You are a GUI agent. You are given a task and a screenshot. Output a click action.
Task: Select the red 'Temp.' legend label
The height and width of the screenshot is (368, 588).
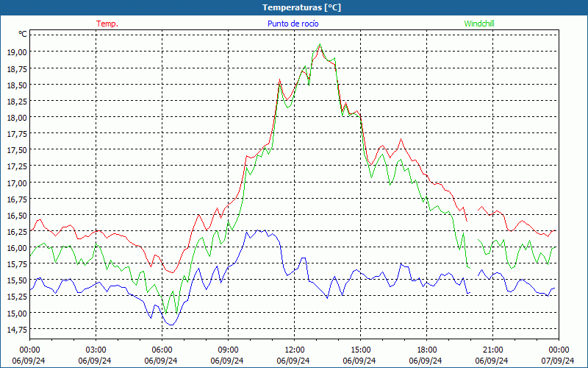point(107,24)
